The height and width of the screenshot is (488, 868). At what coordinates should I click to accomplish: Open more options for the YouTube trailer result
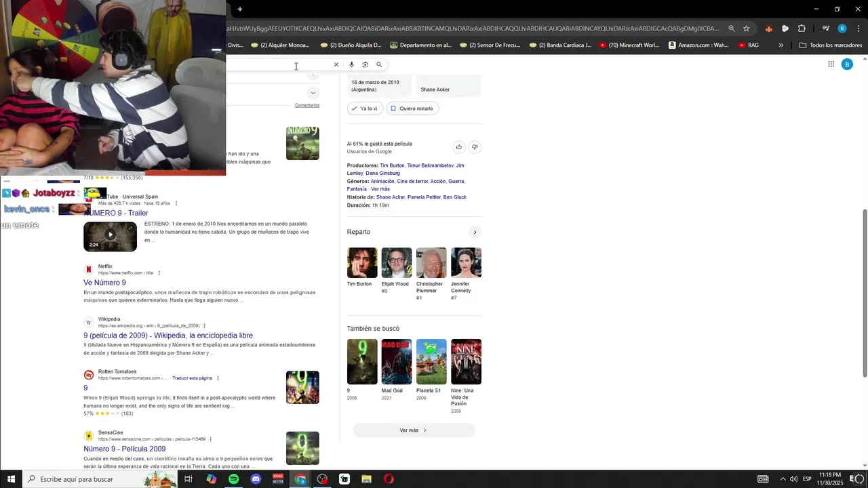[x=176, y=203]
